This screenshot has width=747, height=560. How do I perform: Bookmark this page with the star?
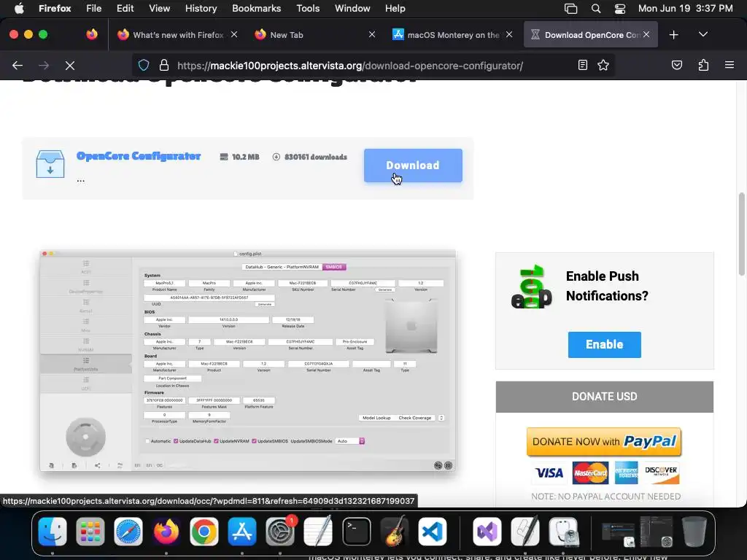(x=603, y=65)
